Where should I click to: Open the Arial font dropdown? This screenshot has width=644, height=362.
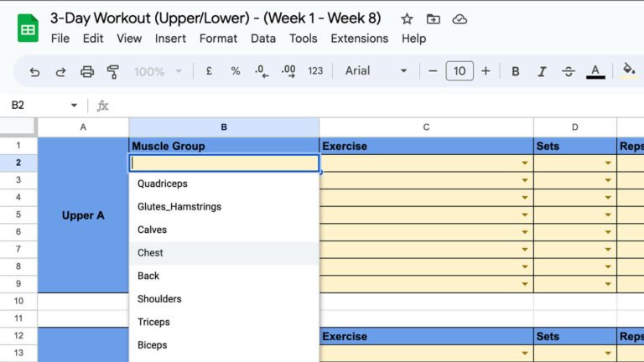click(377, 71)
